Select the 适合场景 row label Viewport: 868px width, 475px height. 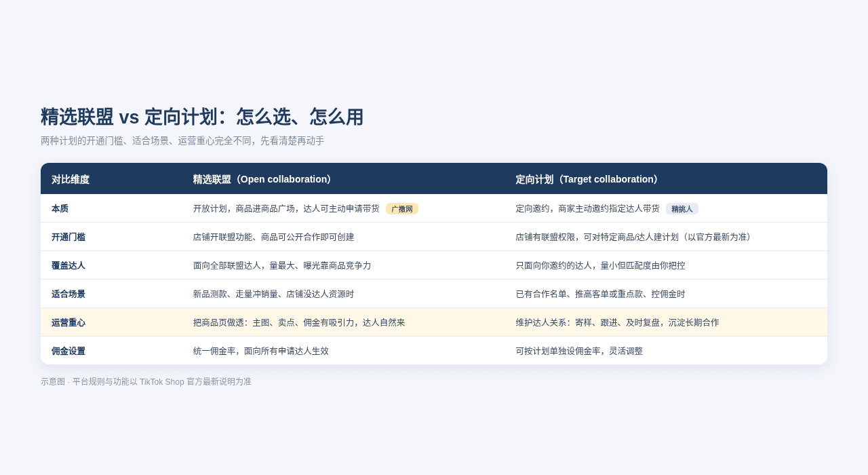(x=68, y=294)
